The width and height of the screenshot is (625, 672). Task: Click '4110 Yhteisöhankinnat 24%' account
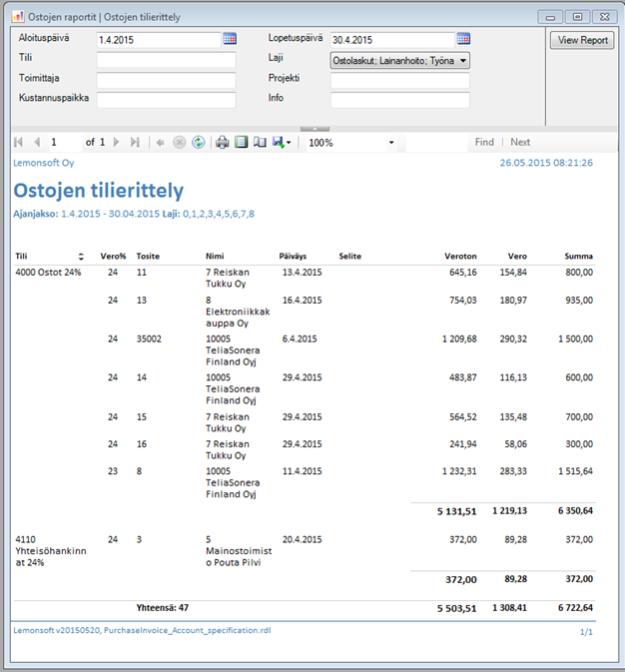51,551
